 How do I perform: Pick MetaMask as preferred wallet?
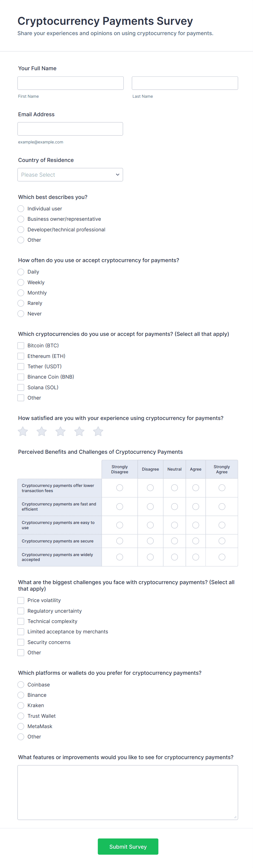(21, 726)
